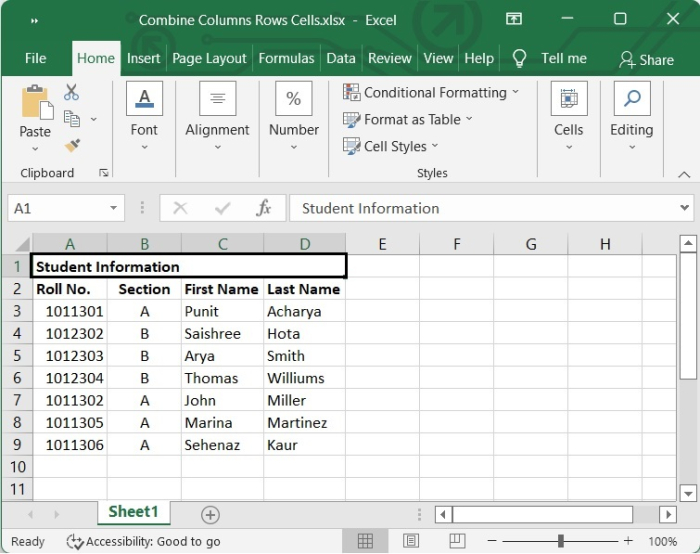Switch to the Insert ribbon tab
Viewport: 700px width, 554px height.
pos(143,58)
